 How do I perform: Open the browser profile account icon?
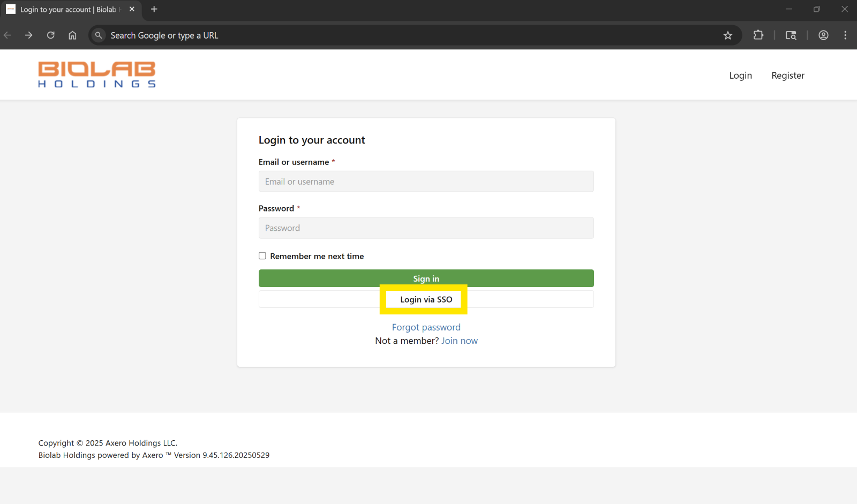pos(823,35)
